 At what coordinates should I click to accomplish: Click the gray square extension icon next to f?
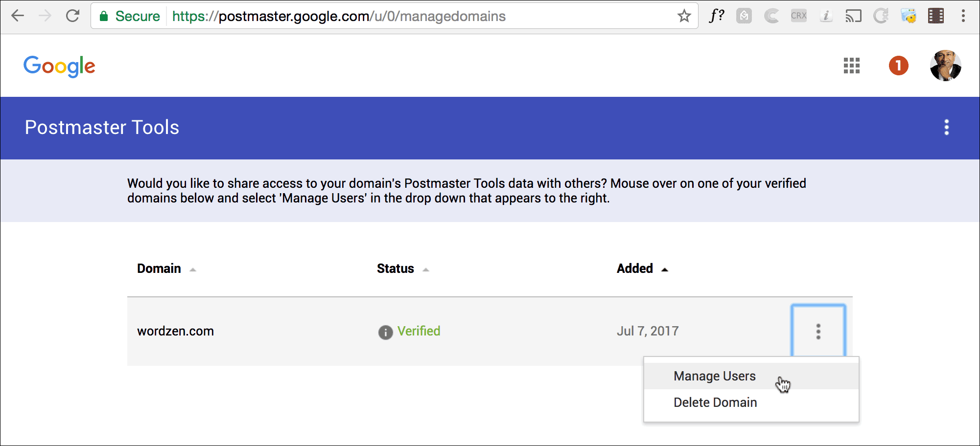click(x=744, y=16)
